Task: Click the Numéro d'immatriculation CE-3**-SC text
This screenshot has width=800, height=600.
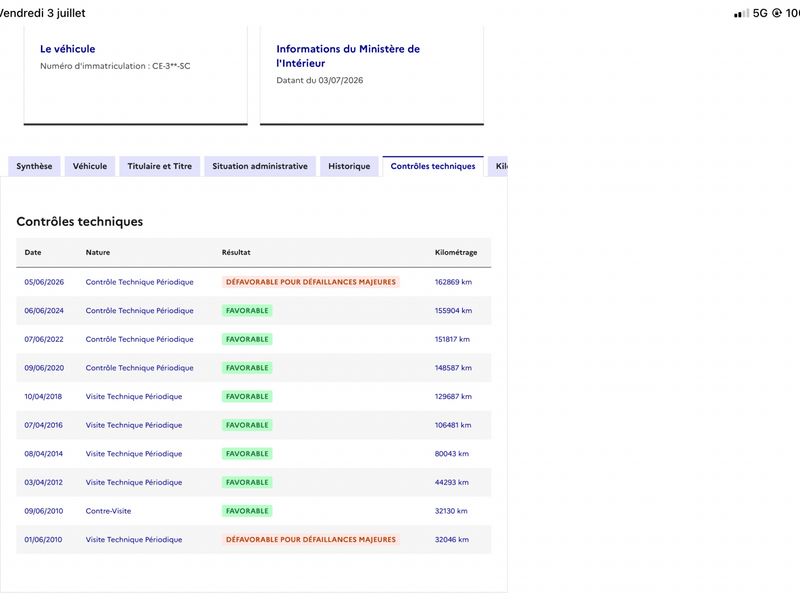Action: 115,66
